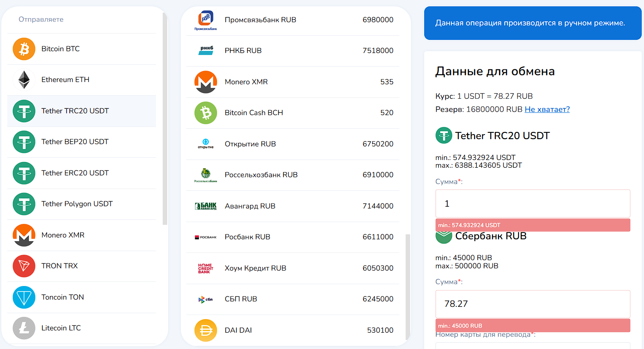Focus the RUB amount field containing 78.27
This screenshot has height=349, width=644.
(x=533, y=304)
